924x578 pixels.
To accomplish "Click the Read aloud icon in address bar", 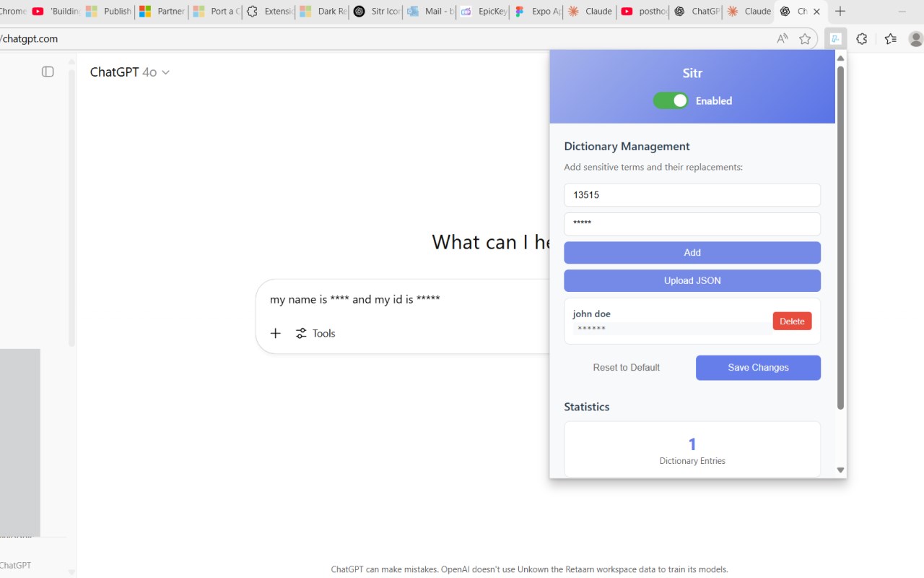I will coord(783,39).
